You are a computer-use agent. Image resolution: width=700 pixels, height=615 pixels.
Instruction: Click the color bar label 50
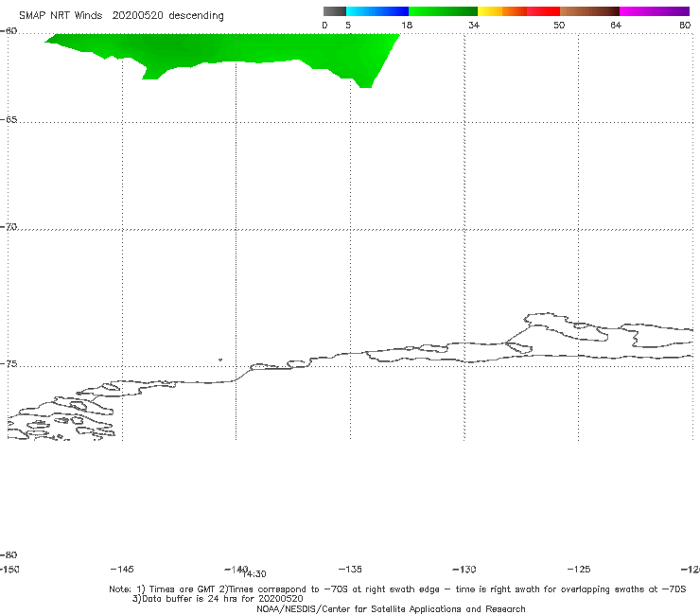[x=559, y=26]
